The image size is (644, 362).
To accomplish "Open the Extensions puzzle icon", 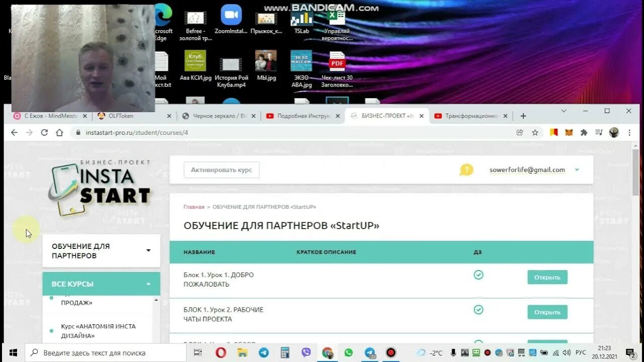I will click(x=584, y=132).
